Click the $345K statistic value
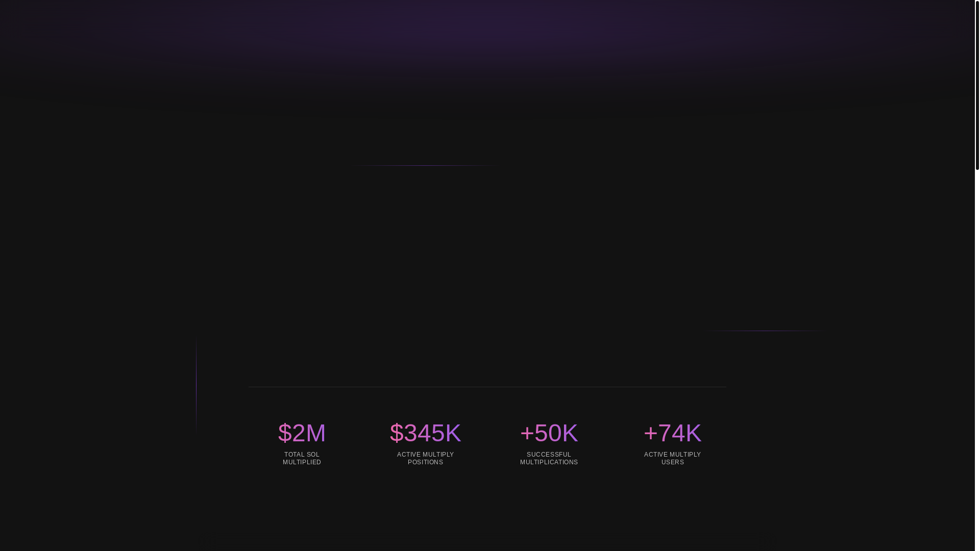980x551 pixels. [x=425, y=433]
